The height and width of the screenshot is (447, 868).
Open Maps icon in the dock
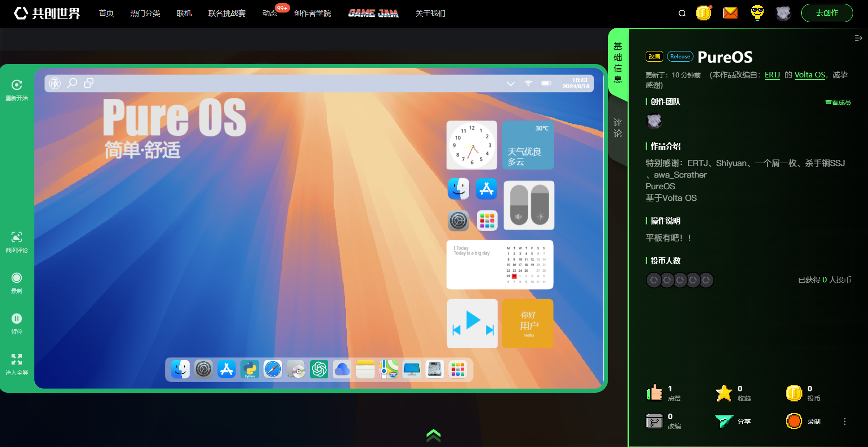point(389,369)
